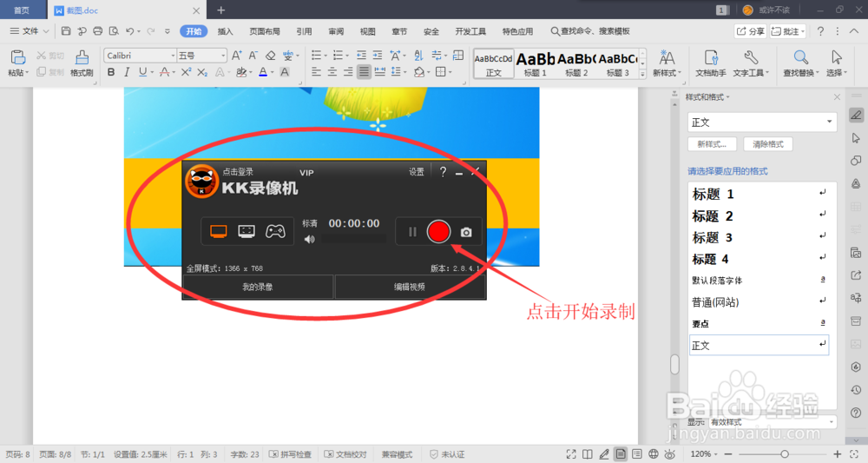Image resolution: width=868 pixels, height=463 pixels.
Task: Click the vertical scrollbar thumb of document
Action: click(674, 365)
